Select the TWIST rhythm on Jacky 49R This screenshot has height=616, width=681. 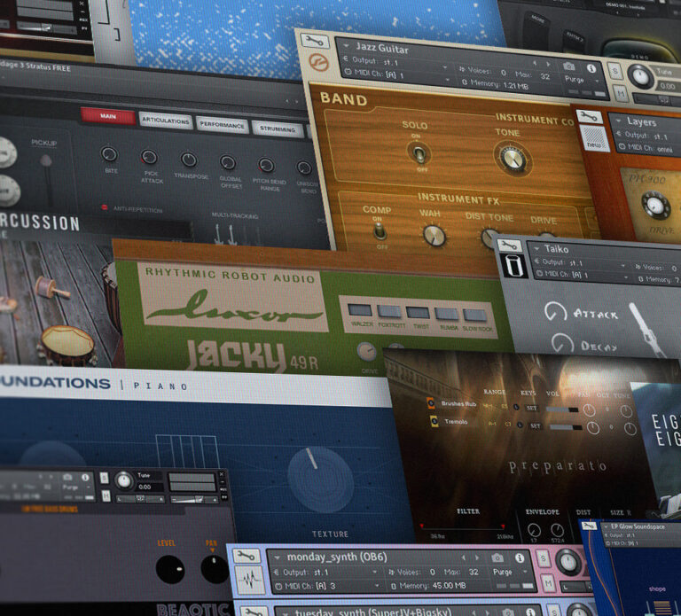pos(419,313)
